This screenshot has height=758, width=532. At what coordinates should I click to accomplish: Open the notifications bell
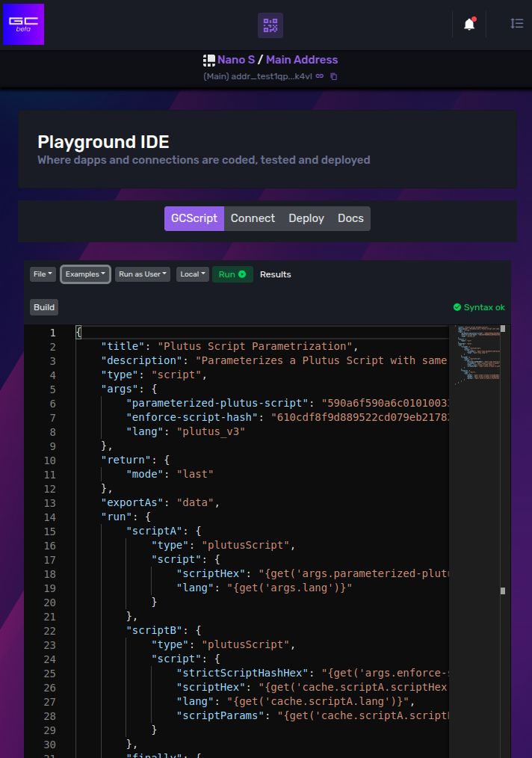469,24
